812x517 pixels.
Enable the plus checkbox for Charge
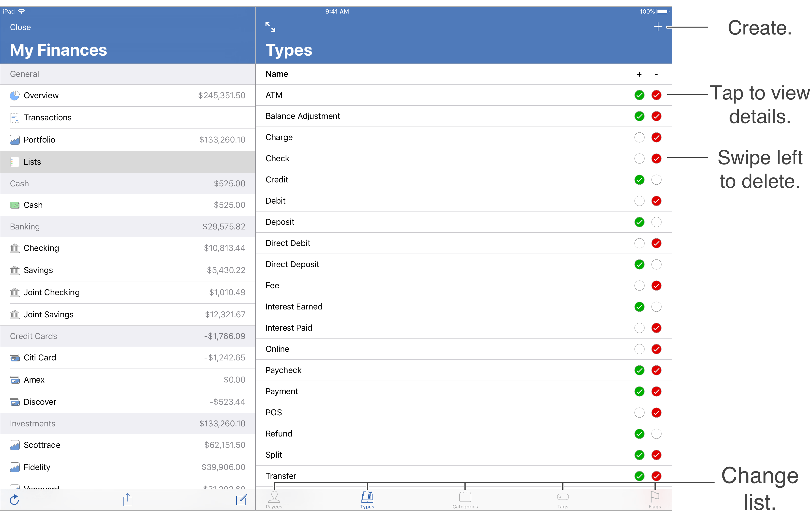[x=639, y=137]
